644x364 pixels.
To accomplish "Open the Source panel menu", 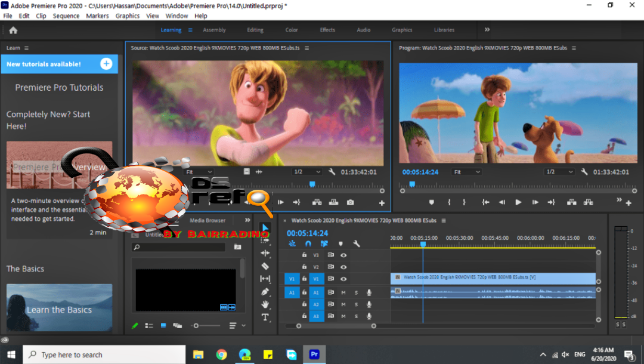I will tap(307, 48).
